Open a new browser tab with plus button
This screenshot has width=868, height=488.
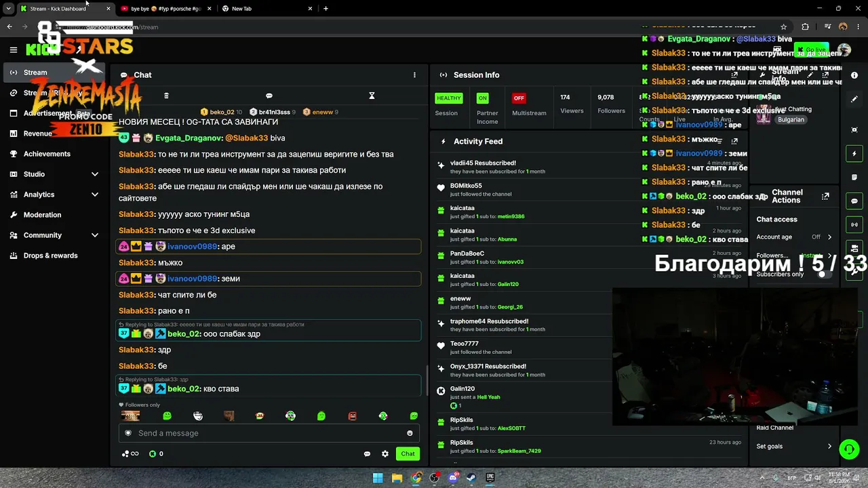coord(325,9)
